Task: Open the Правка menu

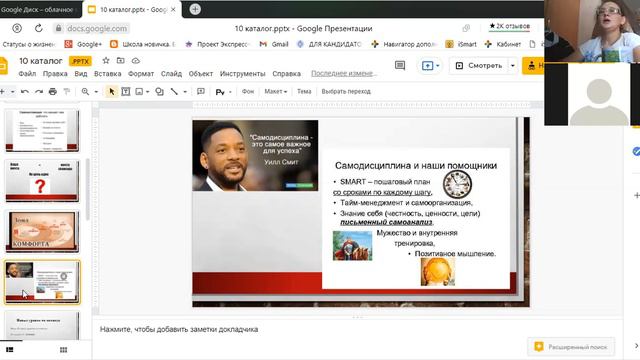Action: click(55, 74)
